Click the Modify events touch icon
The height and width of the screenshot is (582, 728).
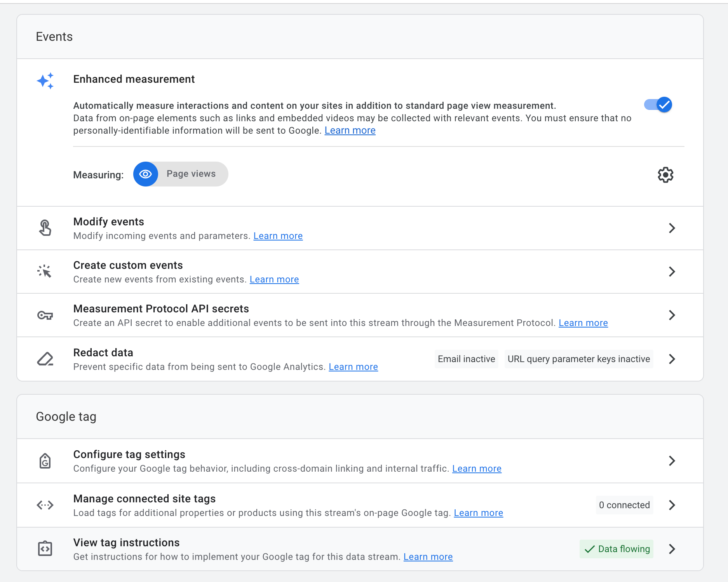pyautogui.click(x=45, y=228)
